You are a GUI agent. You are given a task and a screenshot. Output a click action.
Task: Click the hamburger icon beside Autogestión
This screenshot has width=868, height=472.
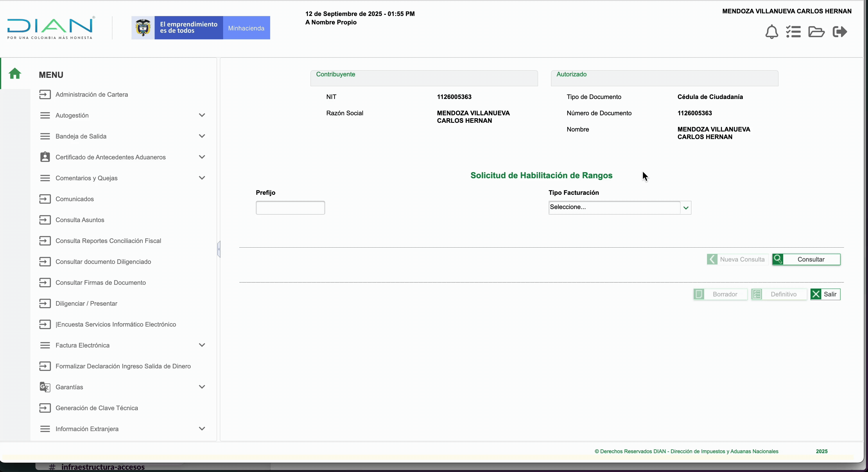pos(45,116)
